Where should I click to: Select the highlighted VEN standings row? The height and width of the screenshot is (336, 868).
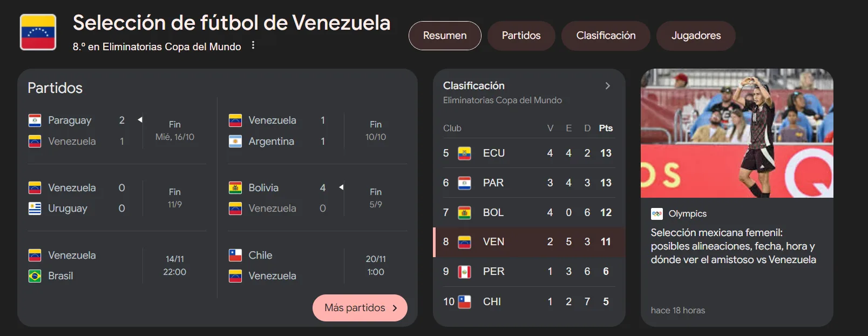529,242
